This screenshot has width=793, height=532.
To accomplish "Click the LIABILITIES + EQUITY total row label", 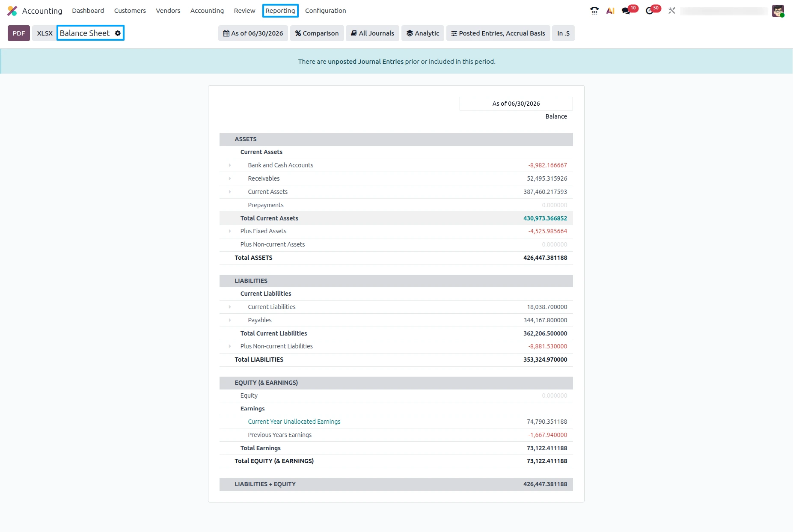I will pos(265,484).
